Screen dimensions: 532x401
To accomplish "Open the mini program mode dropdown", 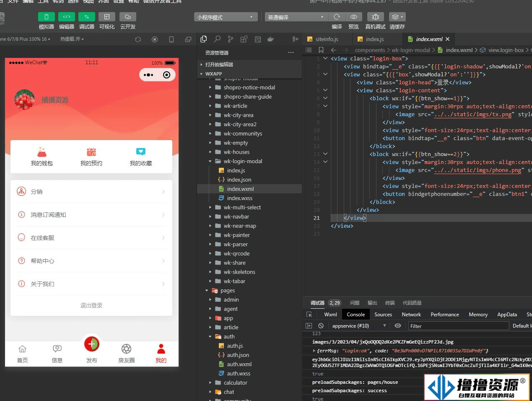I will [226, 17].
